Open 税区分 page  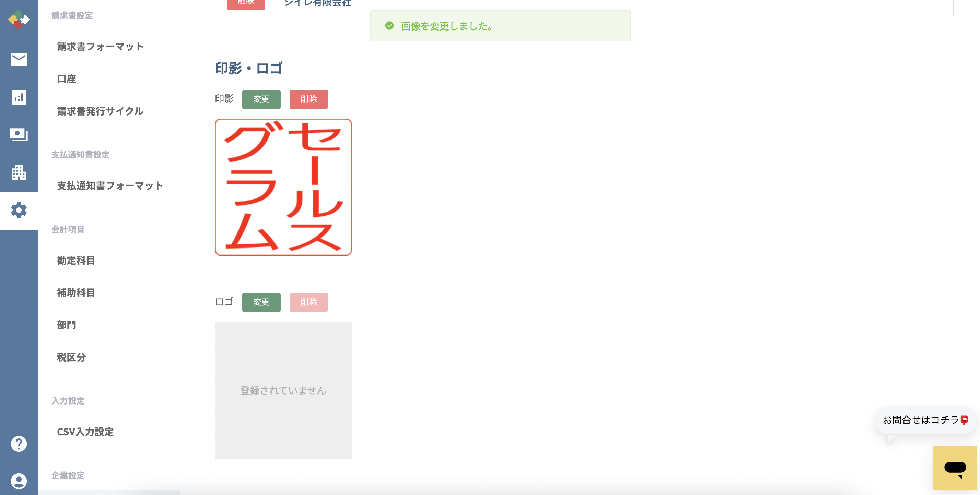click(x=71, y=358)
